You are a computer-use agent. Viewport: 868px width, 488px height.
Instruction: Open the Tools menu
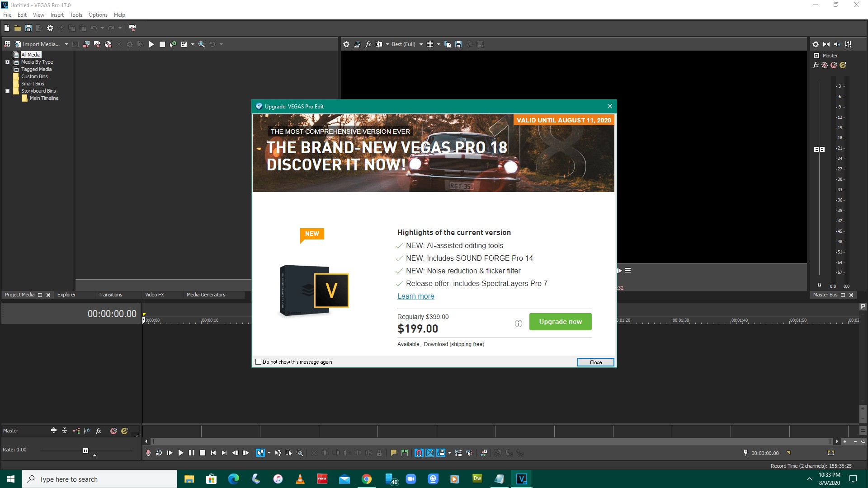pyautogui.click(x=76, y=14)
